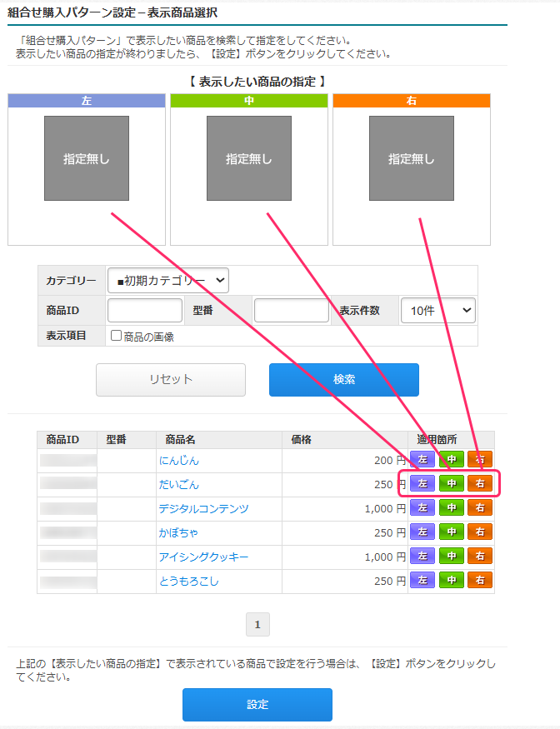Click 右 button in だいこん row

(480, 483)
